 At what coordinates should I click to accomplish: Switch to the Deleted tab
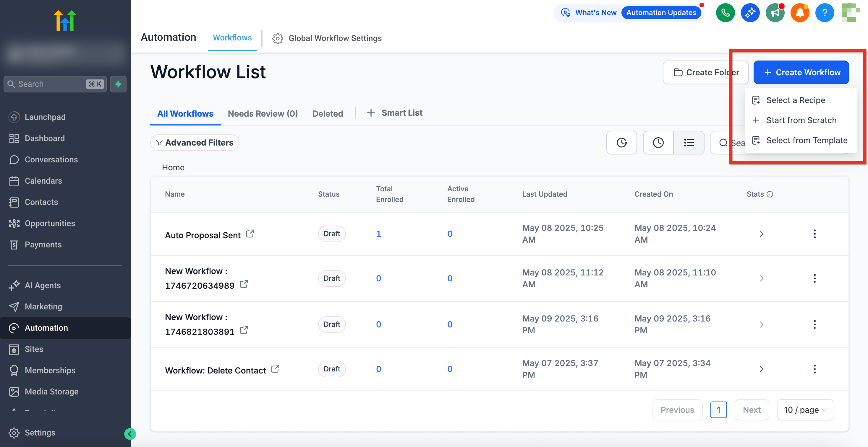[327, 113]
